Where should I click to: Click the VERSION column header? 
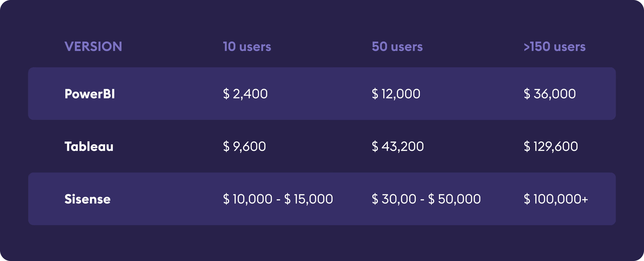click(93, 46)
